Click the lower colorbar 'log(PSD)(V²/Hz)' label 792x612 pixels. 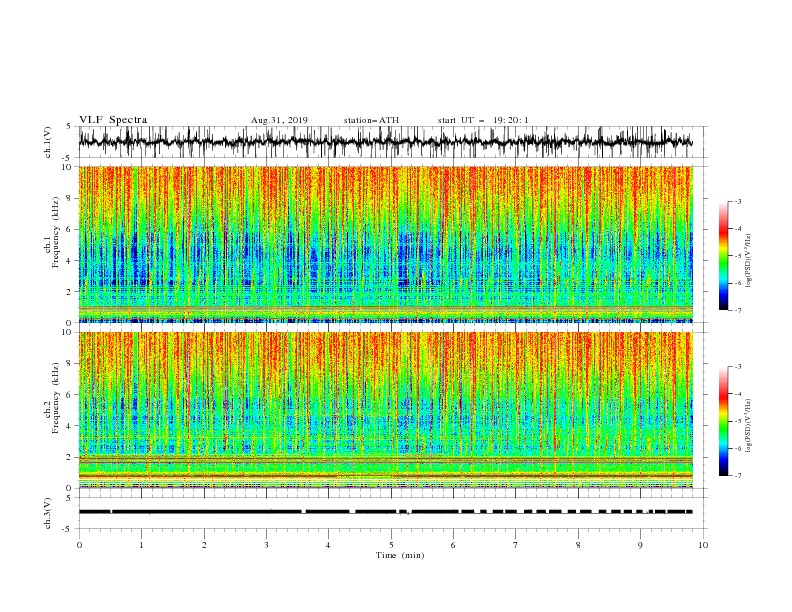pyautogui.click(x=748, y=425)
